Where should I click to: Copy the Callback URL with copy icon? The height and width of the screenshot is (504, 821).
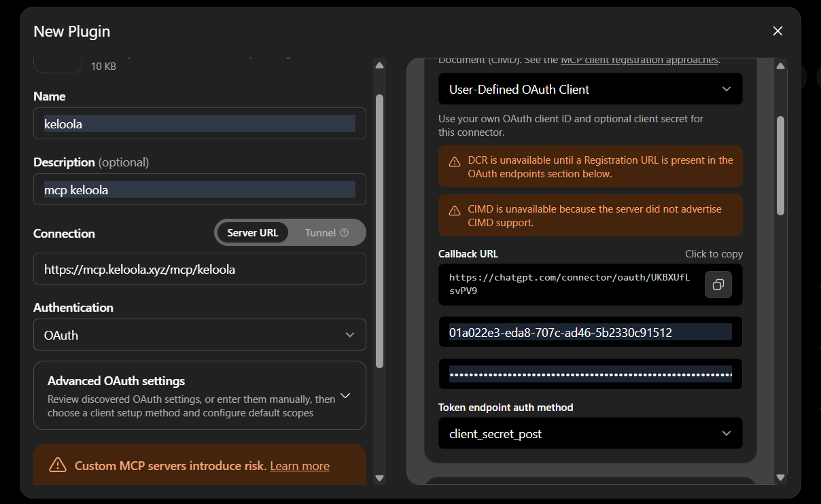pos(718,285)
